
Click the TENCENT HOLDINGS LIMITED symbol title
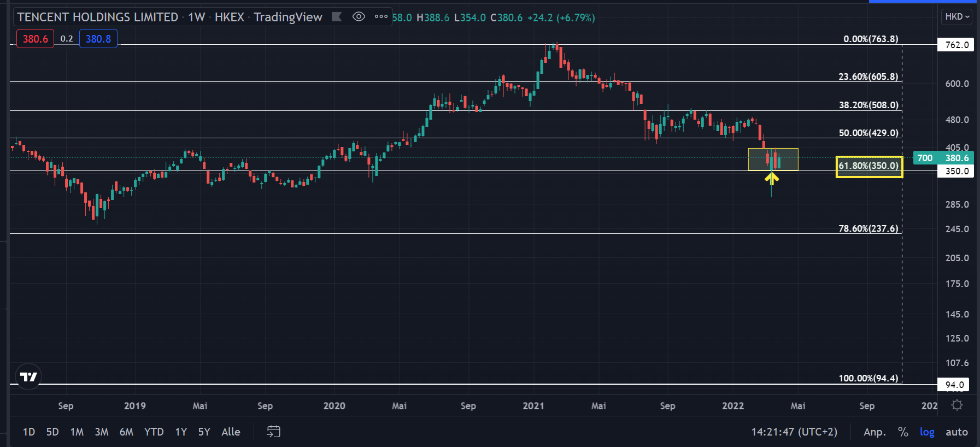click(x=98, y=17)
